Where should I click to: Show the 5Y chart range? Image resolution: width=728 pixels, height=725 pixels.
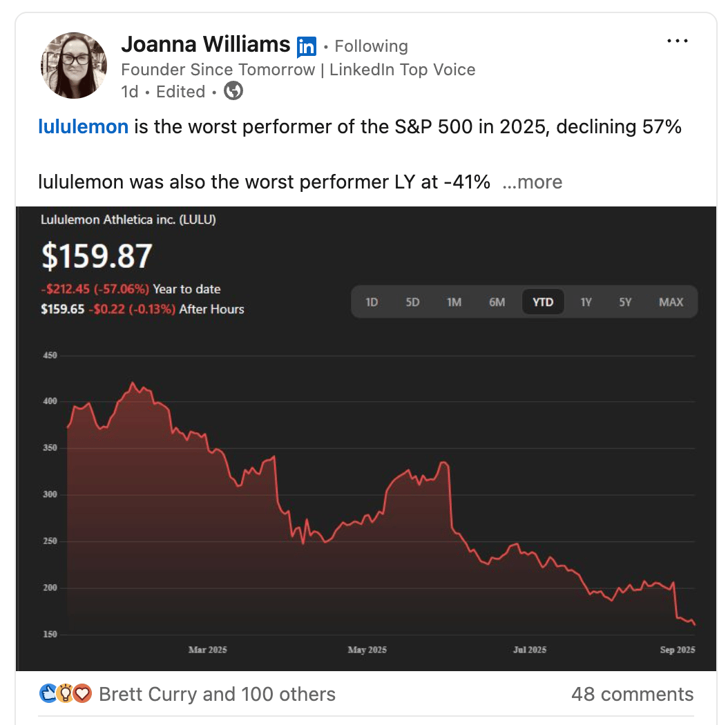tap(625, 302)
